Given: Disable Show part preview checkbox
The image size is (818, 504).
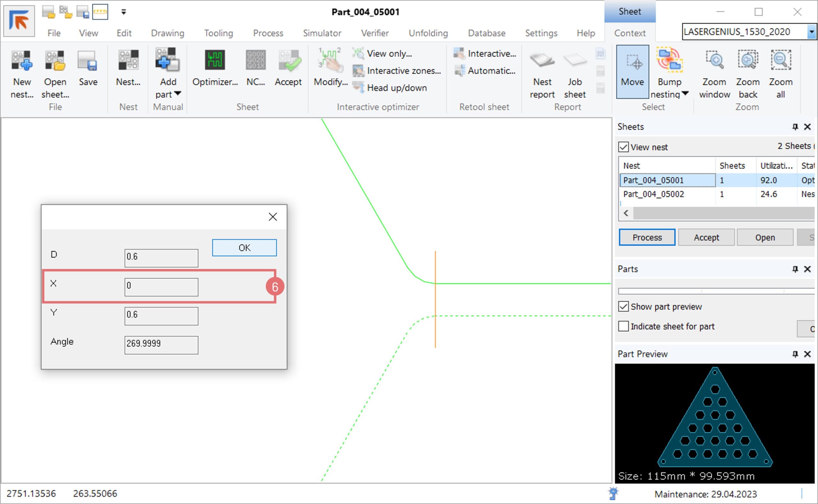Looking at the screenshot, I should tap(623, 306).
